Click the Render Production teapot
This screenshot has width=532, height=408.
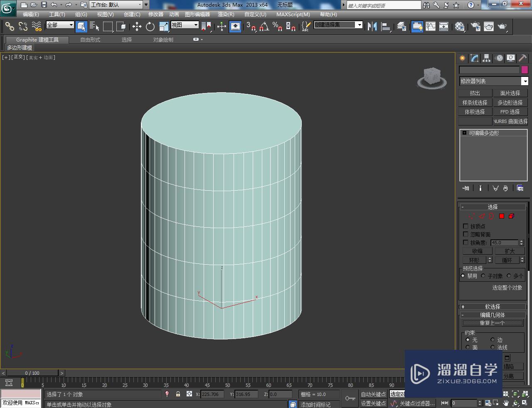(x=502, y=27)
